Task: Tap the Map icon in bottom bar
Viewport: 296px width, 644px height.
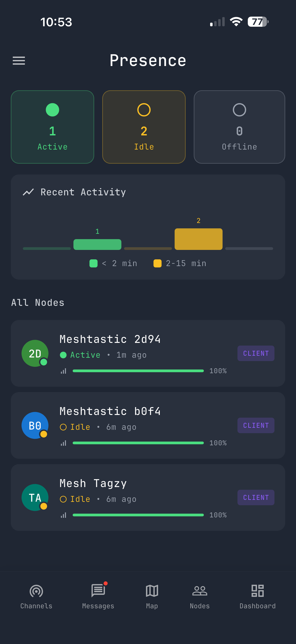Action: coord(152,591)
